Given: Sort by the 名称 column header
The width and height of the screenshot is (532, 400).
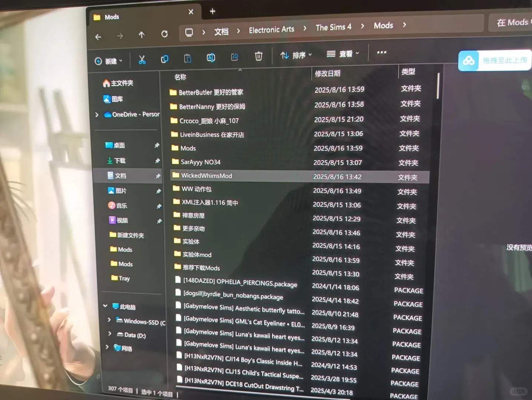Looking at the screenshot, I should tap(181, 77).
